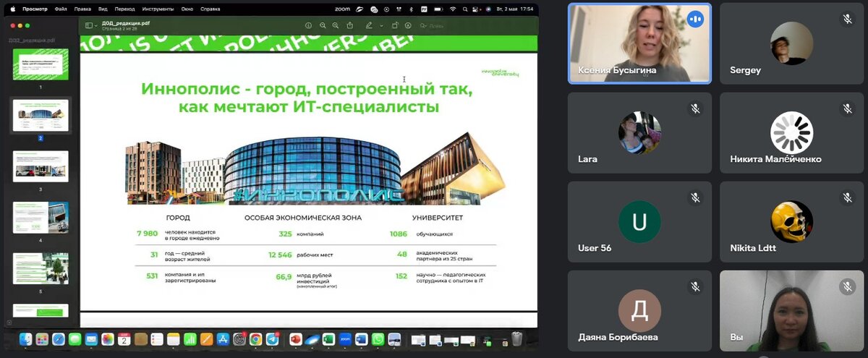Open Numbers from the Dock

coord(190,338)
